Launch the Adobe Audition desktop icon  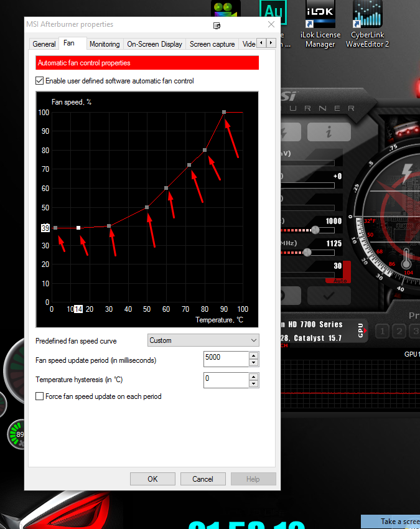(273, 13)
